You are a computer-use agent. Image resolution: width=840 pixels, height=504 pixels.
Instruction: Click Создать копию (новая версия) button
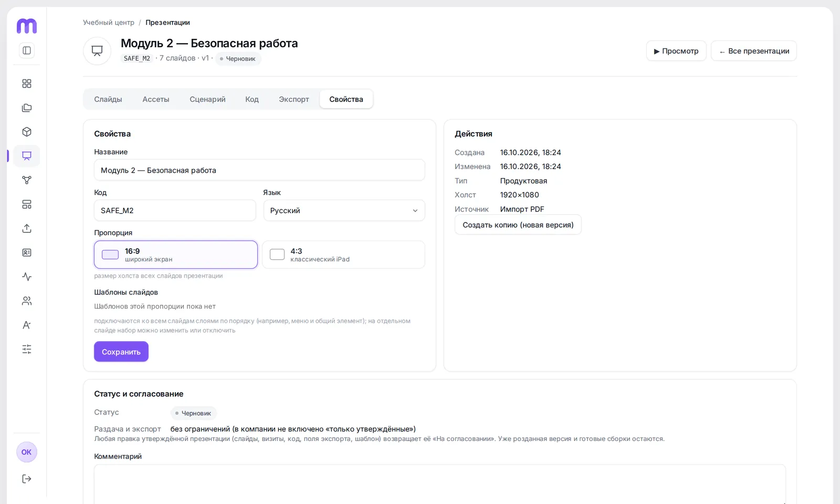coord(518,225)
